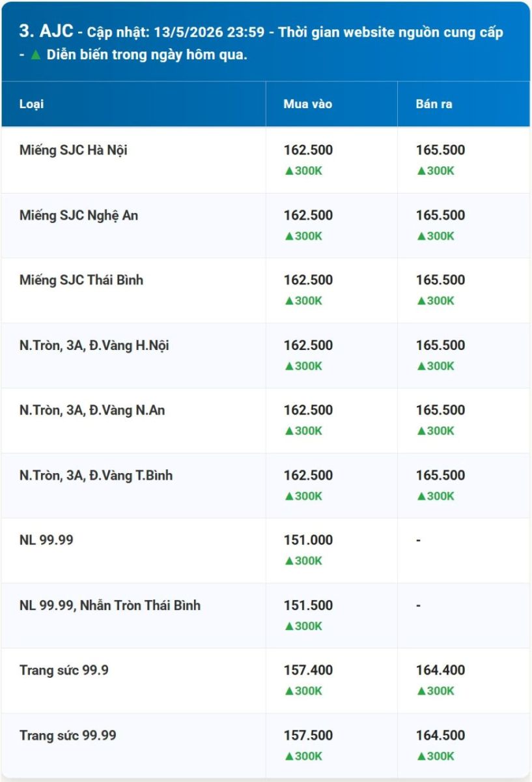The width and height of the screenshot is (532, 782).
Task: Click the Trang sức 99.99 row label
Action: [68, 735]
